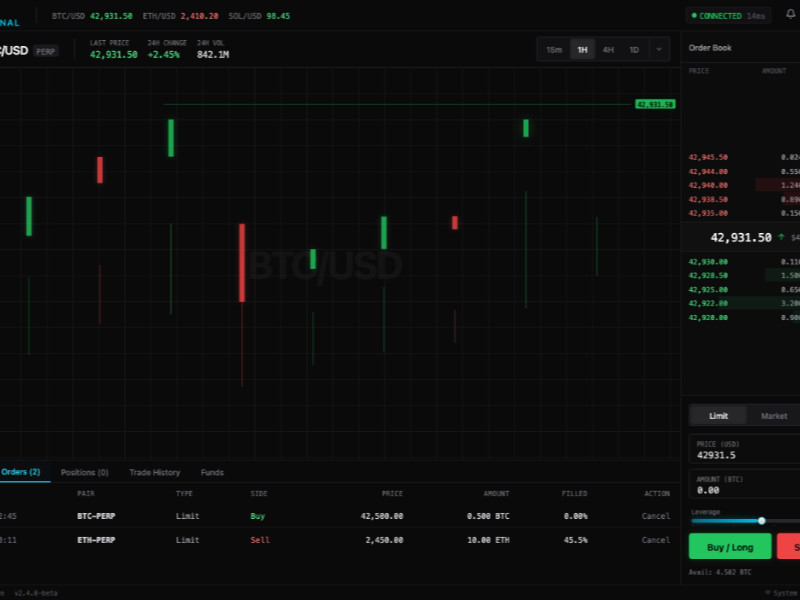The height and width of the screenshot is (600, 800).
Task: Click the green up-arrow beside mid price
Action: coord(780,237)
